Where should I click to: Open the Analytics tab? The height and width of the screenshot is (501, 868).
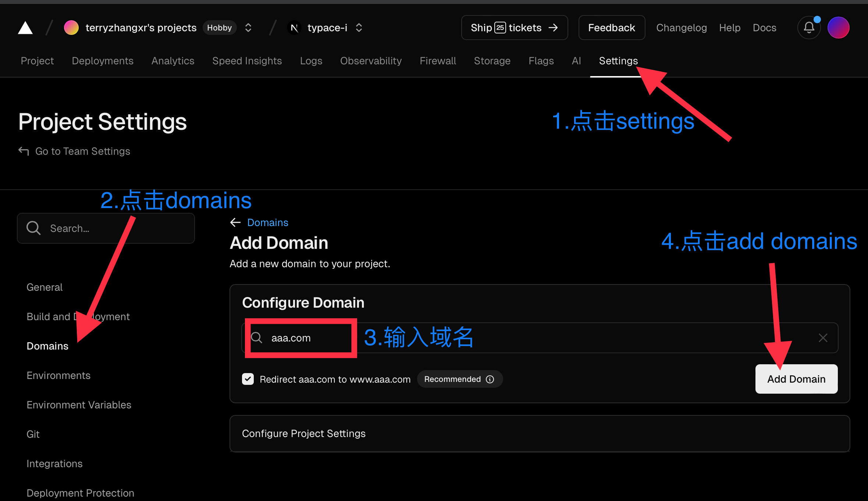click(173, 61)
